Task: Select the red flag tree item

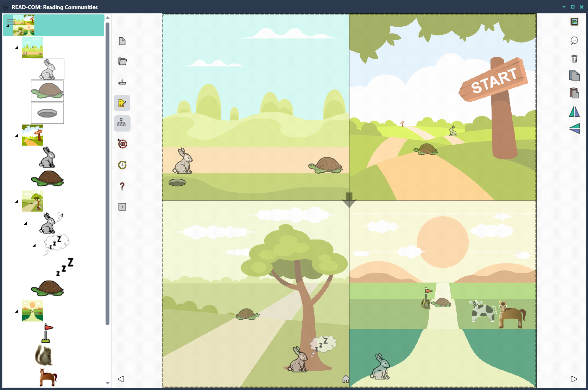Action: 48,333
